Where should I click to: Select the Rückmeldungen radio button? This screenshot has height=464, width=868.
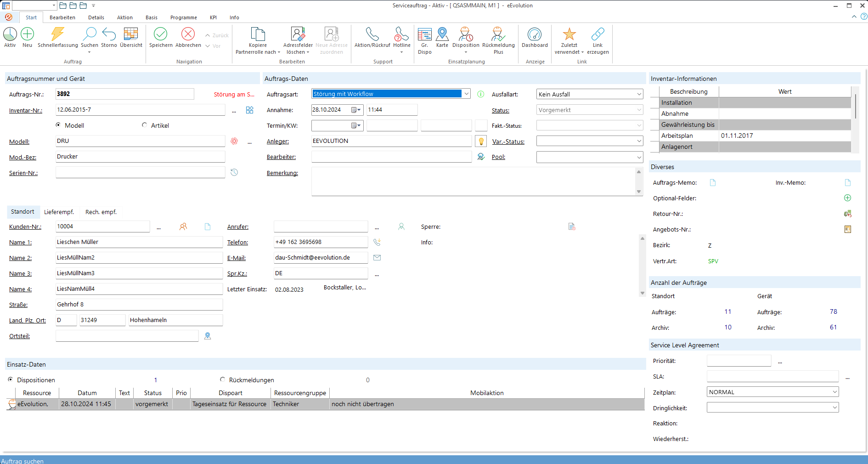[x=223, y=379]
